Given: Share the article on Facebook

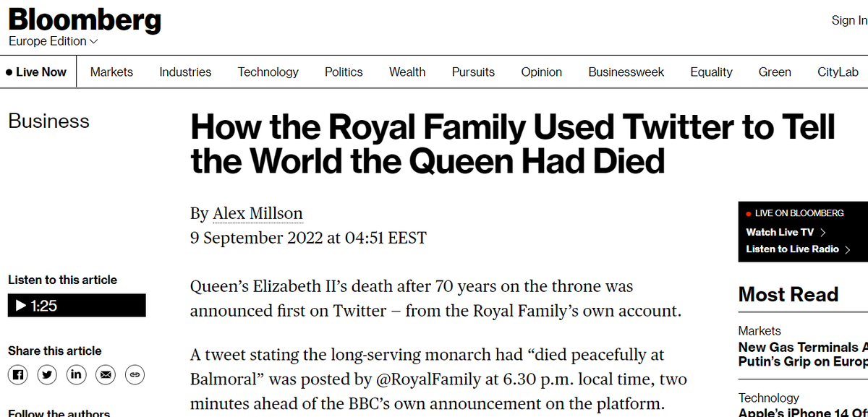Looking at the screenshot, I should [x=17, y=374].
